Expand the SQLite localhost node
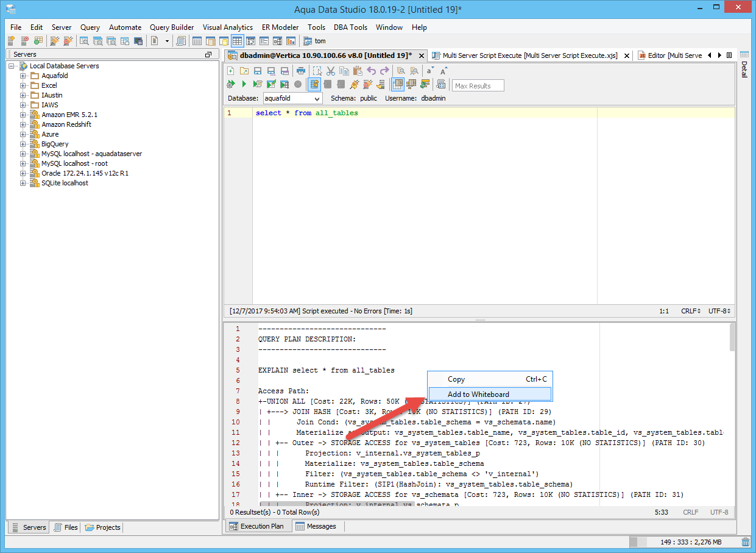This screenshot has width=756, height=553. pyautogui.click(x=23, y=183)
